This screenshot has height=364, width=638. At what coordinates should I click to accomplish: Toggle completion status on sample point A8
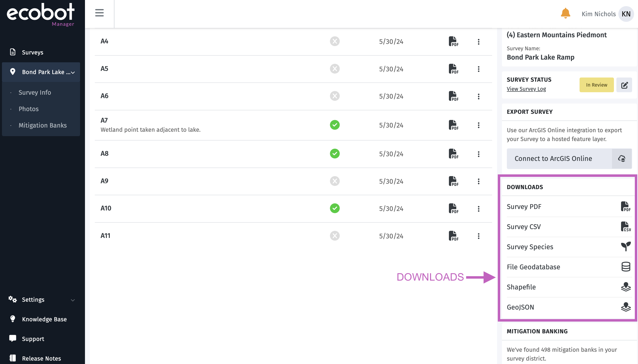pyautogui.click(x=334, y=154)
